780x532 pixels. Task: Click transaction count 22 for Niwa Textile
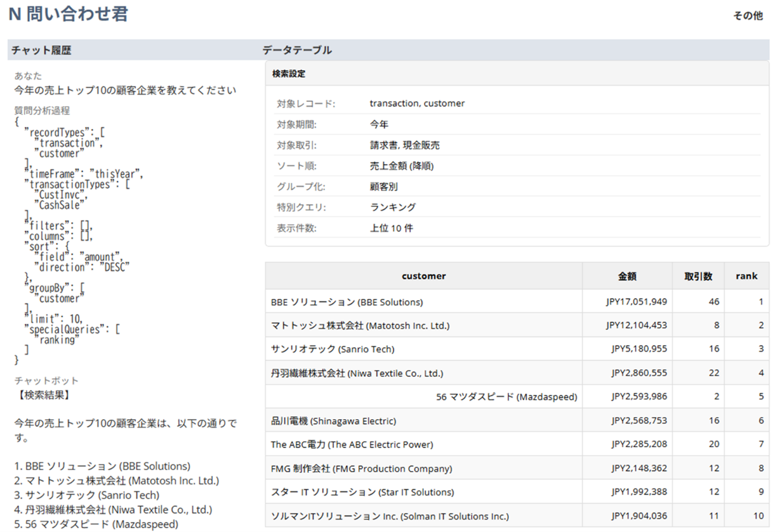pos(714,373)
